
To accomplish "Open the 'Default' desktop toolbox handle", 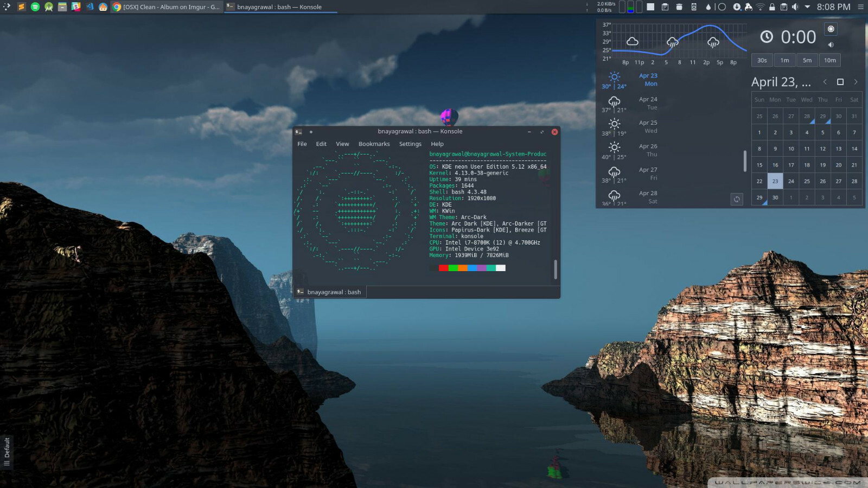I will [x=7, y=452].
